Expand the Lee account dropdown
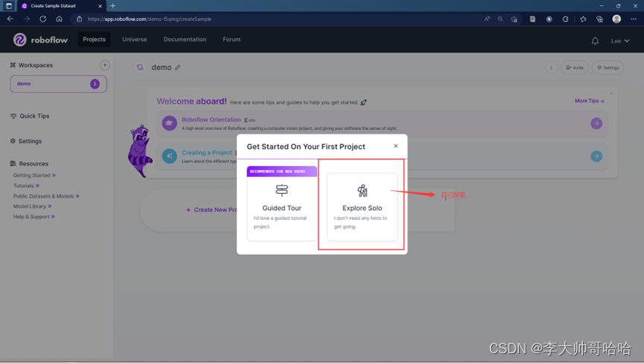 click(619, 41)
